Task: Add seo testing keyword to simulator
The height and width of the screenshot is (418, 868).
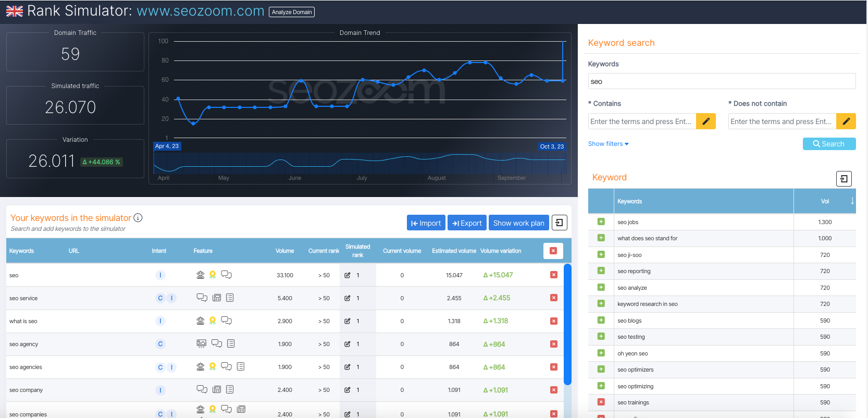Action: (601, 336)
